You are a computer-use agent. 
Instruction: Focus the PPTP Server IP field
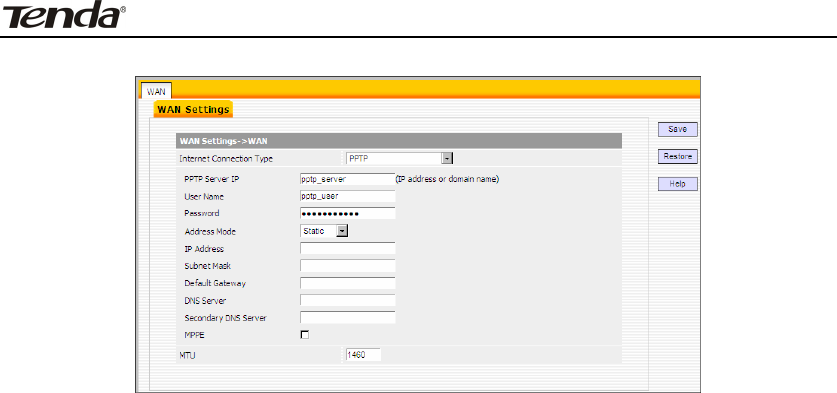coord(348,179)
